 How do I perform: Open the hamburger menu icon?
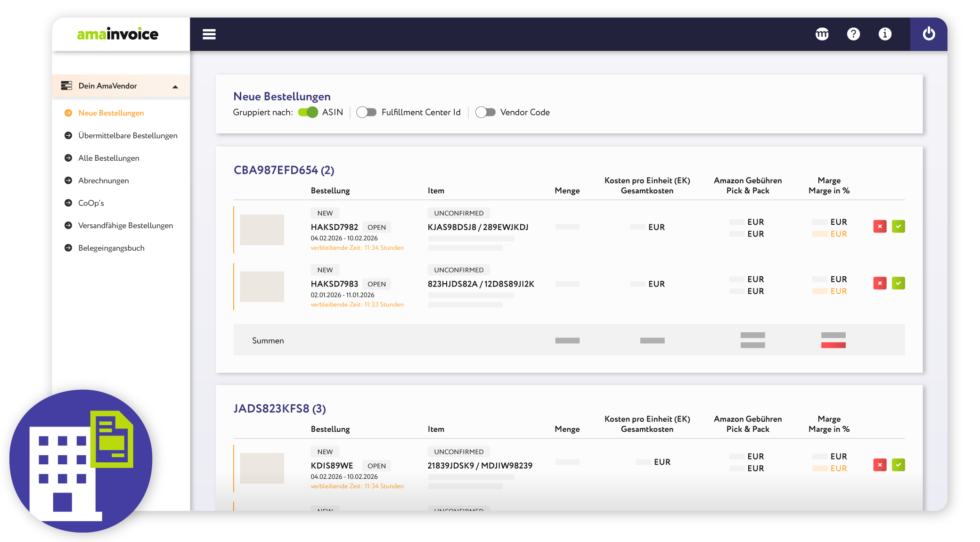click(x=209, y=34)
